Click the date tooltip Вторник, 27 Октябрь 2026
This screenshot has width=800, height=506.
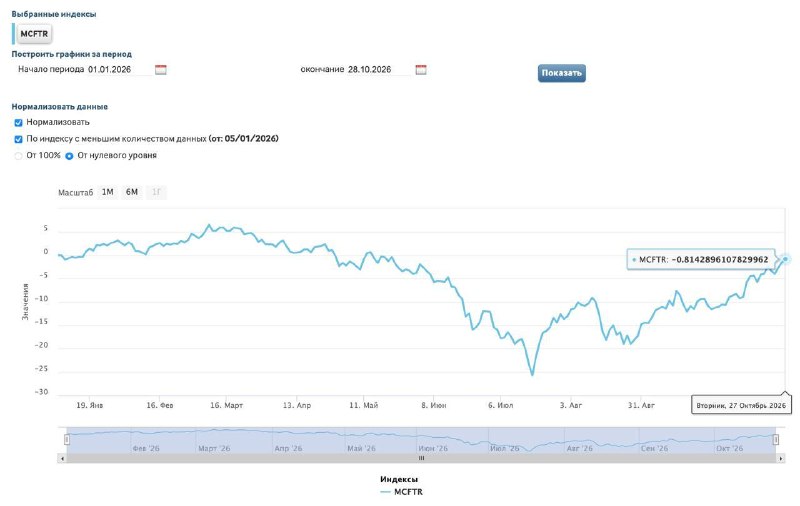(x=741, y=406)
